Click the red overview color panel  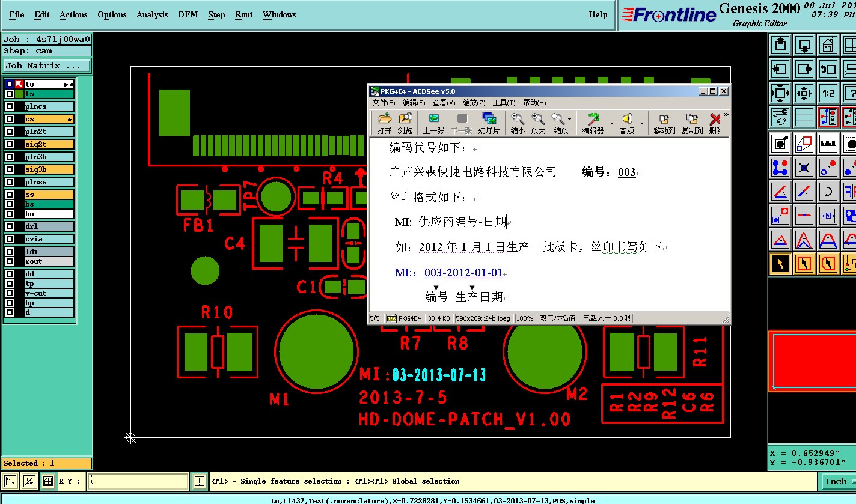[x=812, y=361]
